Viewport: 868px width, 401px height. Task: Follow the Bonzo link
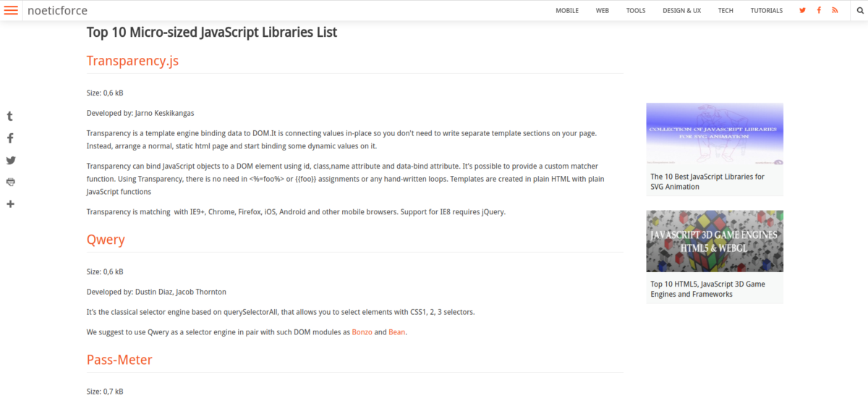point(362,332)
